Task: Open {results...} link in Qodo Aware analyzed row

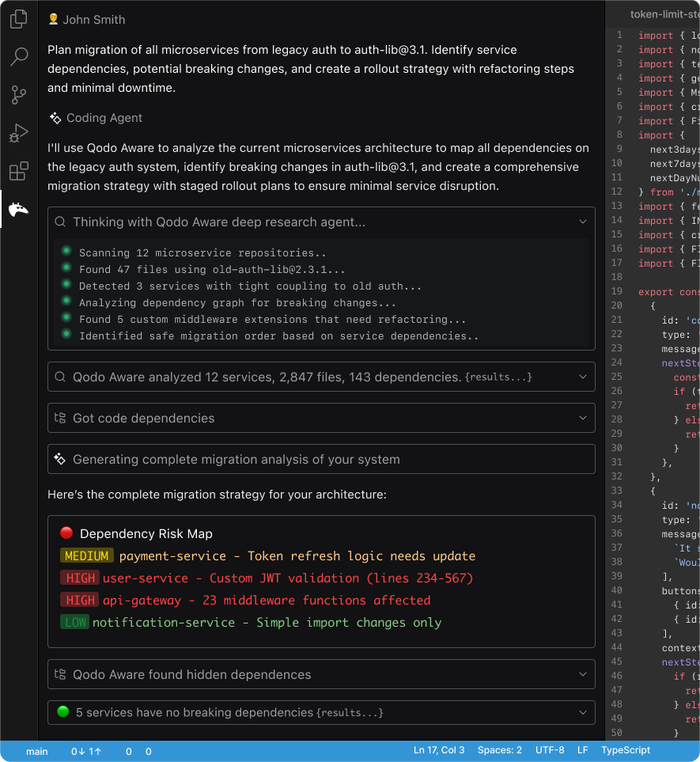Action: [498, 377]
